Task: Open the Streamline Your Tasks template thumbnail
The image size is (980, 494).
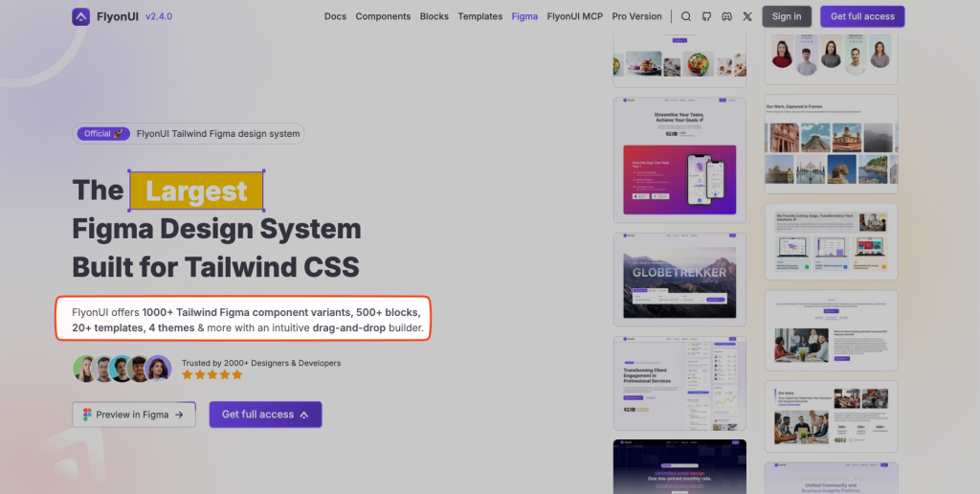Action: pos(679,160)
